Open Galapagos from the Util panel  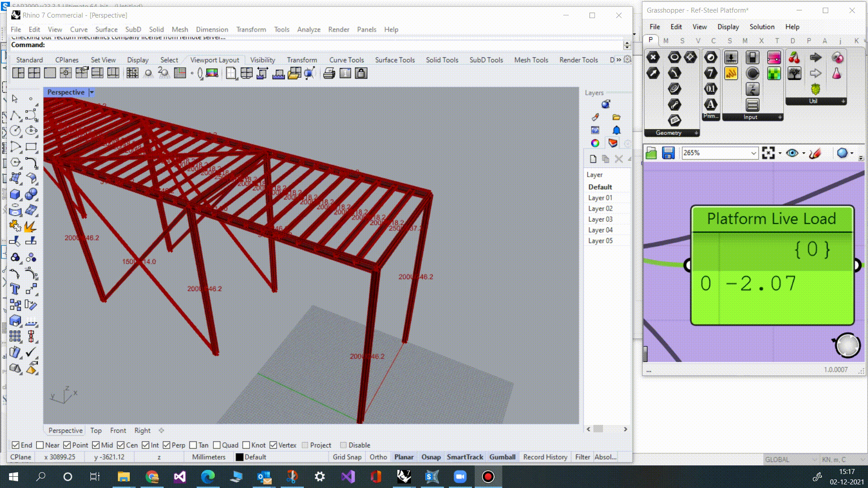click(816, 90)
